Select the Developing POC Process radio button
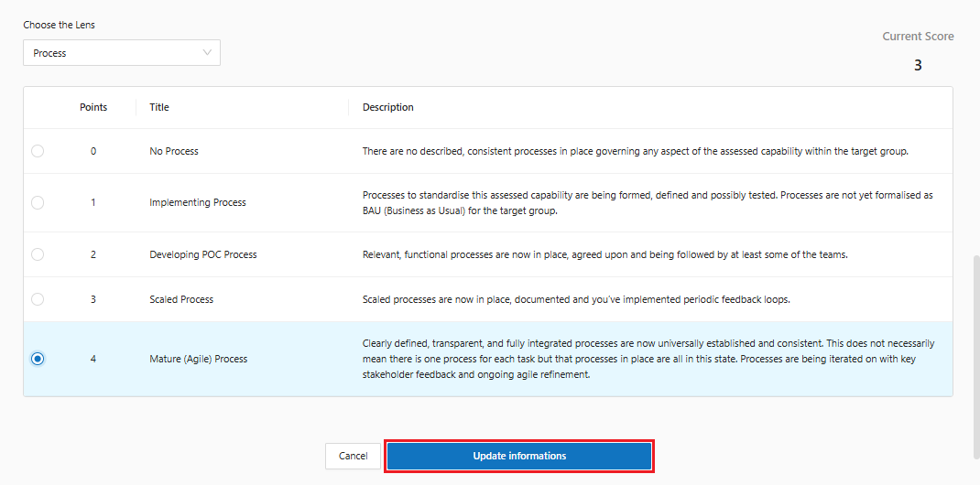 (38, 254)
